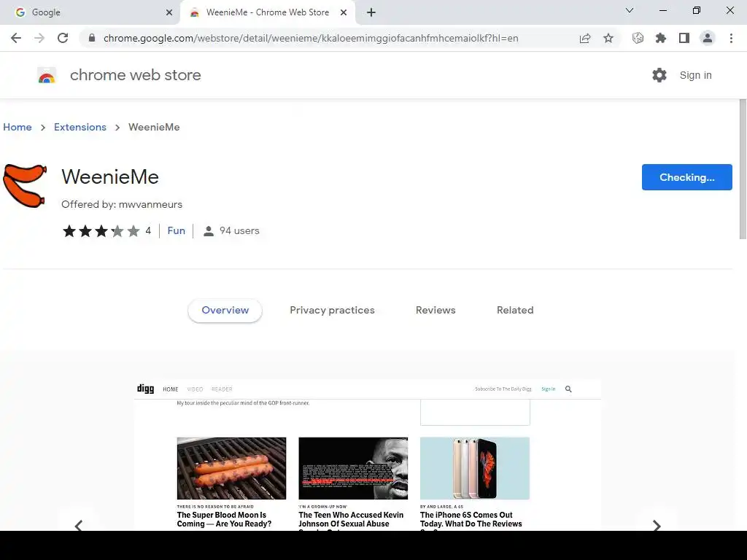Open the Privacy practices tab
The image size is (747, 560).
click(332, 311)
